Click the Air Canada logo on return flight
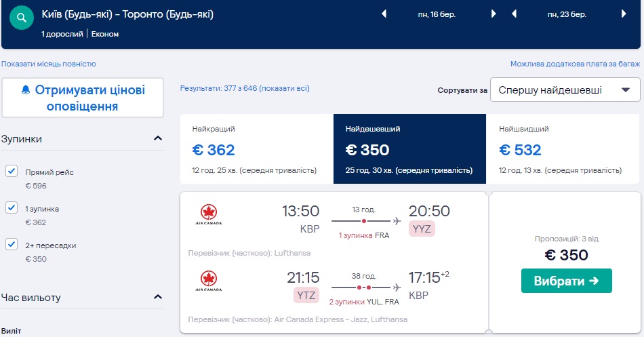 pyautogui.click(x=207, y=280)
